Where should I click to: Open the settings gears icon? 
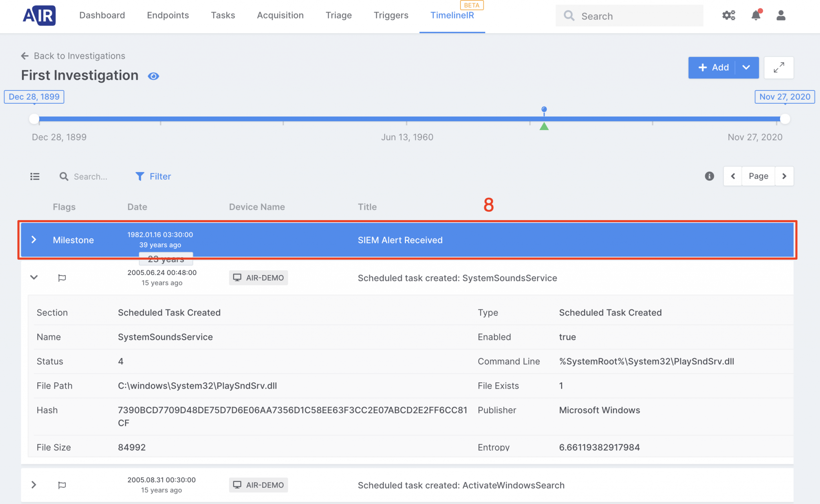[x=729, y=16]
